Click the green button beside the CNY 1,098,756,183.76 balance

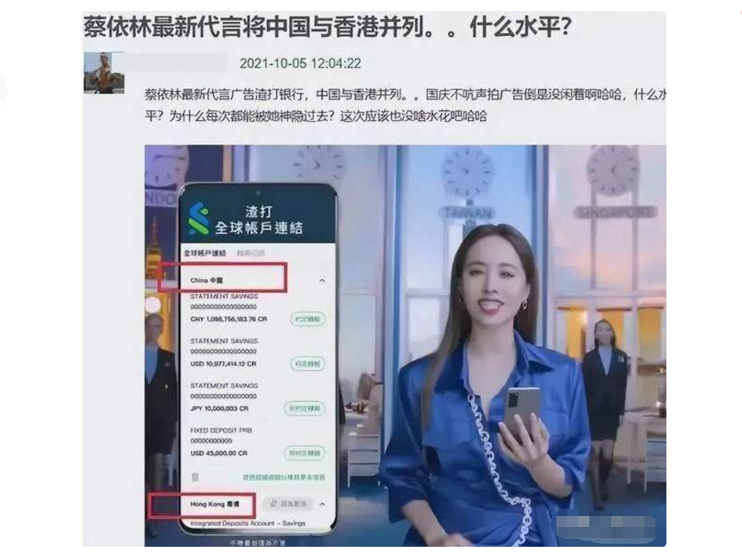pyautogui.click(x=308, y=319)
